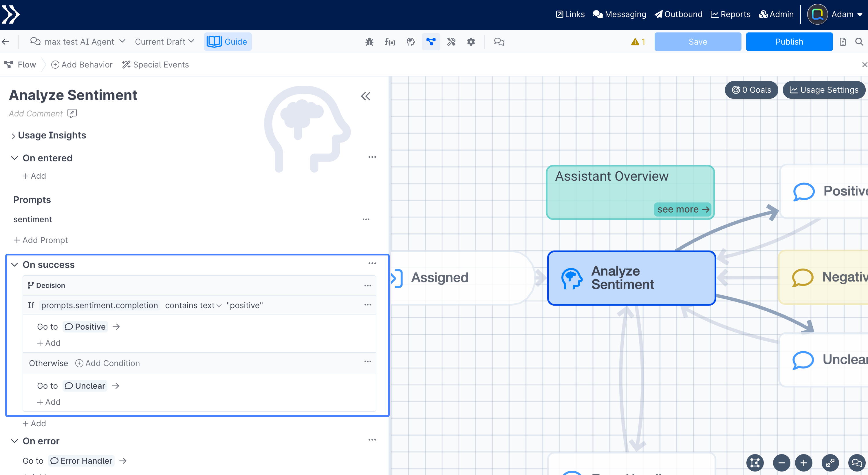
Task: Select the Analyze Sentiment node on canvas
Action: pyautogui.click(x=631, y=278)
